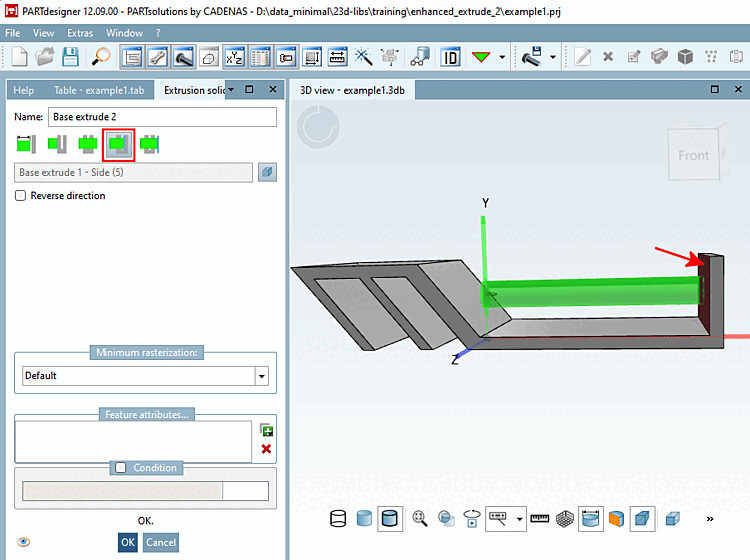Click the Name input field
This screenshot has height=560, width=750.
(162, 117)
